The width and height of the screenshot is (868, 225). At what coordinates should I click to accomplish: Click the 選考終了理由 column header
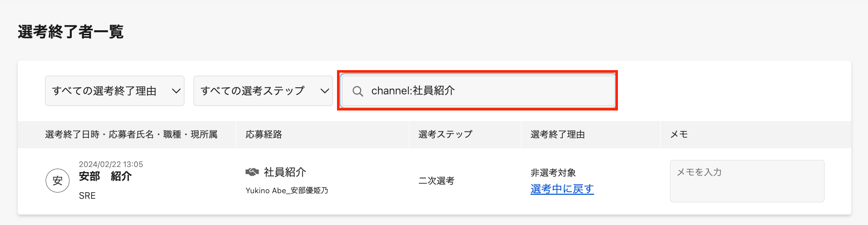click(557, 134)
